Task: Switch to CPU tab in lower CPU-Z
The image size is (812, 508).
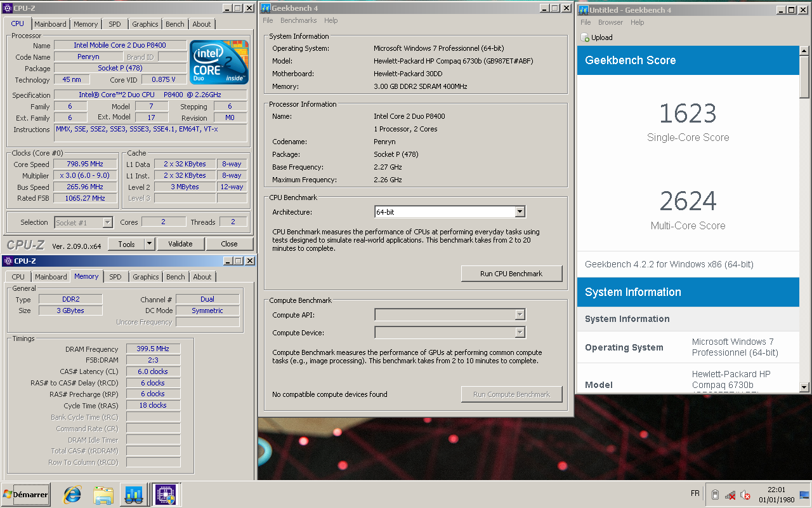Action: (18, 277)
